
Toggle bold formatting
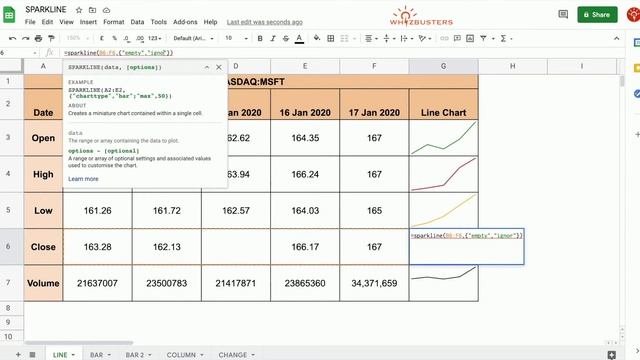(x=260, y=38)
